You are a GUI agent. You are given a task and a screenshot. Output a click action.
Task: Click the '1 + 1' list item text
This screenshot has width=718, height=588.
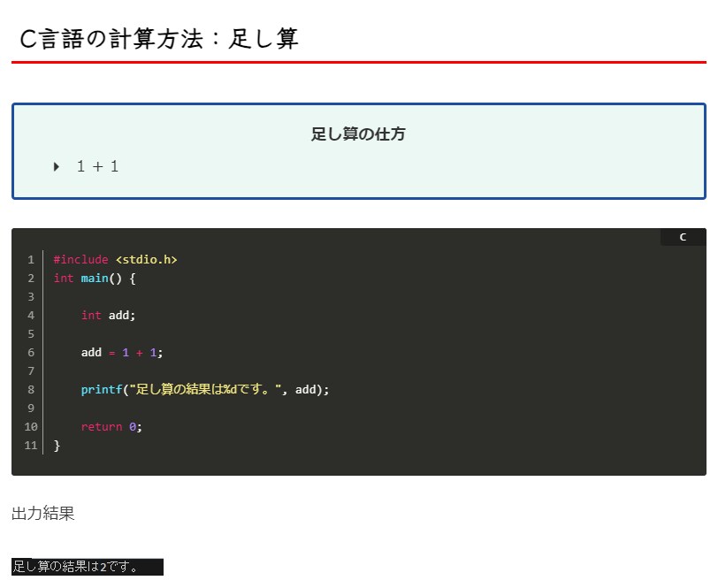(x=97, y=166)
